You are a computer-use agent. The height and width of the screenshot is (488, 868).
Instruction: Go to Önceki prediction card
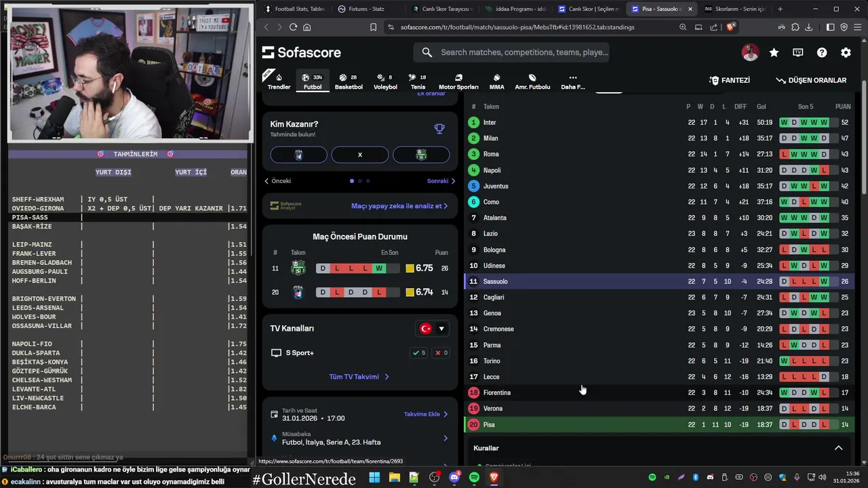[278, 181]
